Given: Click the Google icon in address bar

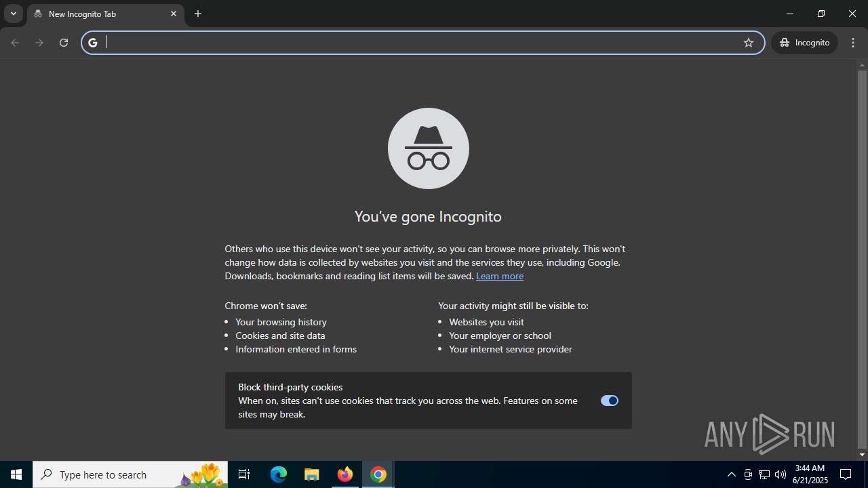Looking at the screenshot, I should click(x=93, y=43).
